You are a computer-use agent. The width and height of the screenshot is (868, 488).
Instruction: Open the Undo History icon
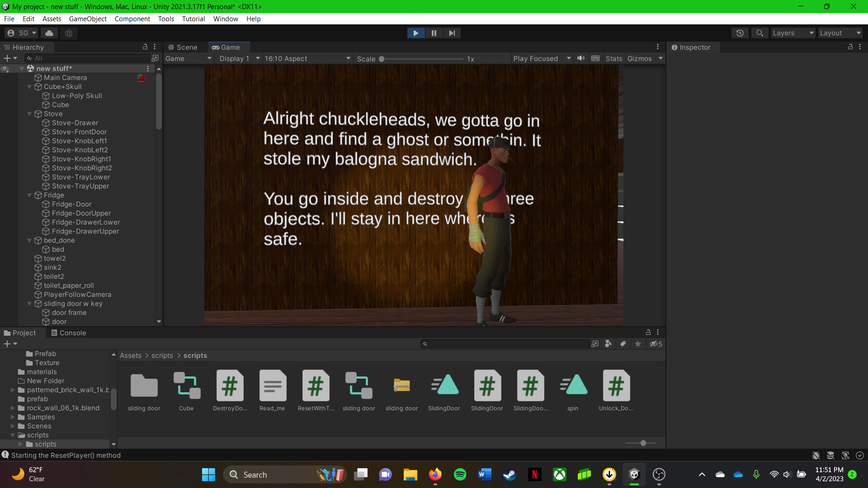click(740, 33)
